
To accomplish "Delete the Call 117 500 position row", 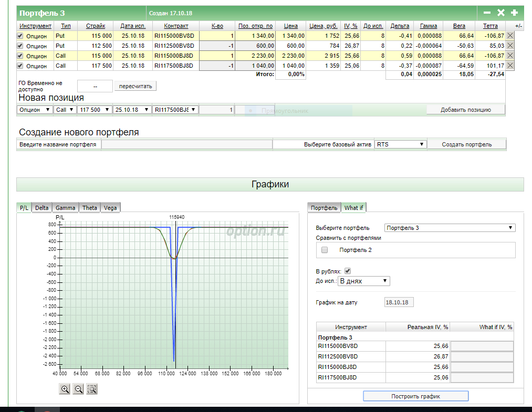I will 510,66.
